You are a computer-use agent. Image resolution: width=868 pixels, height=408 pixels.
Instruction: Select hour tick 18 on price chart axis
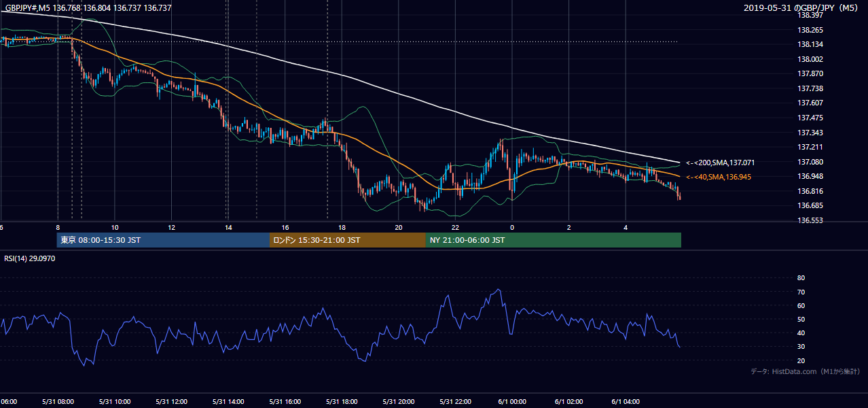pos(342,227)
